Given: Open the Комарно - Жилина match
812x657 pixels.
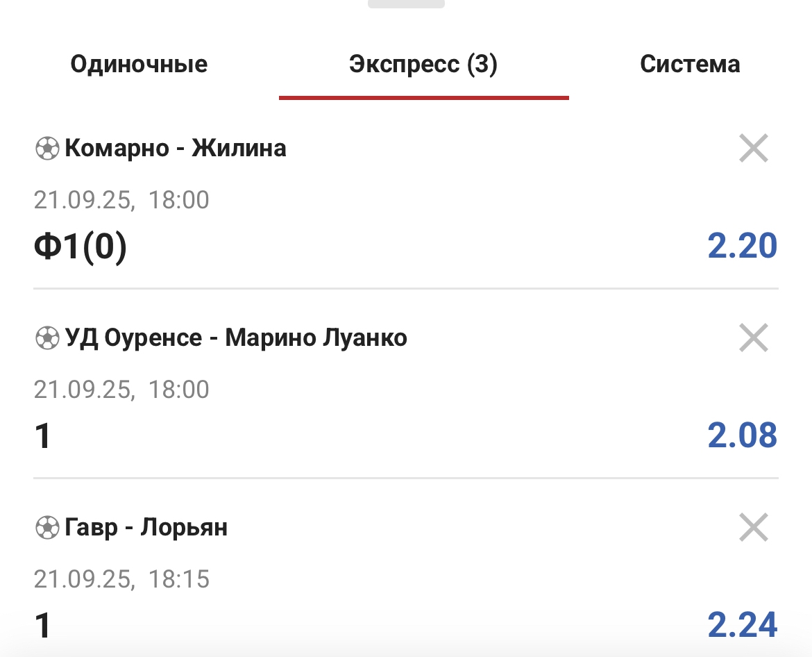Looking at the screenshot, I should [176, 149].
